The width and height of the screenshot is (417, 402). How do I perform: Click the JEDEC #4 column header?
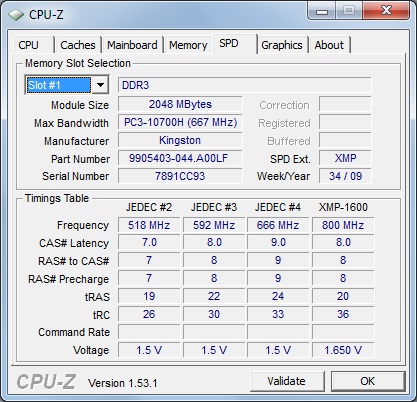coord(278,207)
